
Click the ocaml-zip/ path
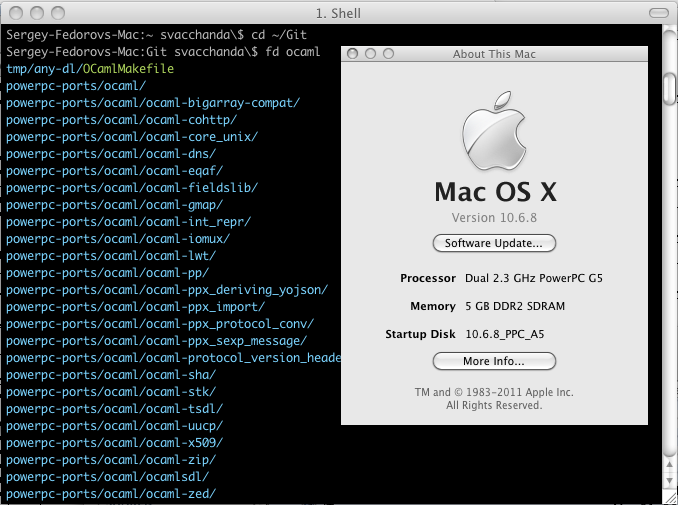(x=111, y=460)
